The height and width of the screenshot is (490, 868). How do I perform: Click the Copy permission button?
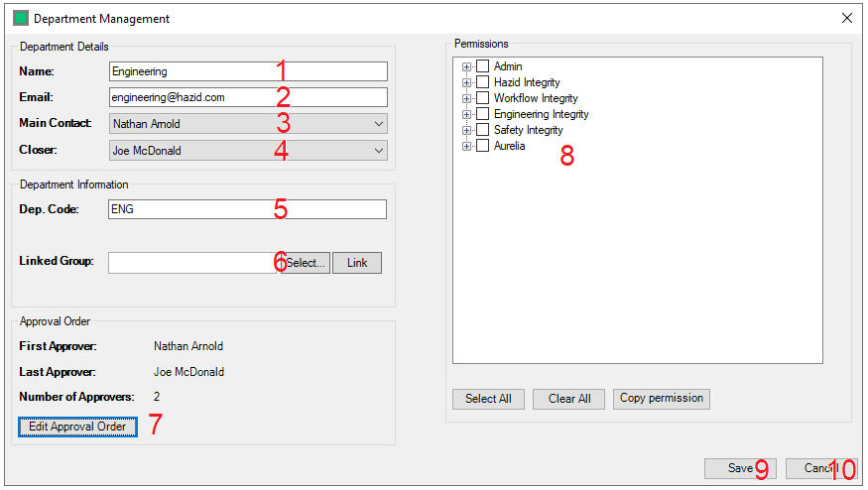pyautogui.click(x=661, y=399)
